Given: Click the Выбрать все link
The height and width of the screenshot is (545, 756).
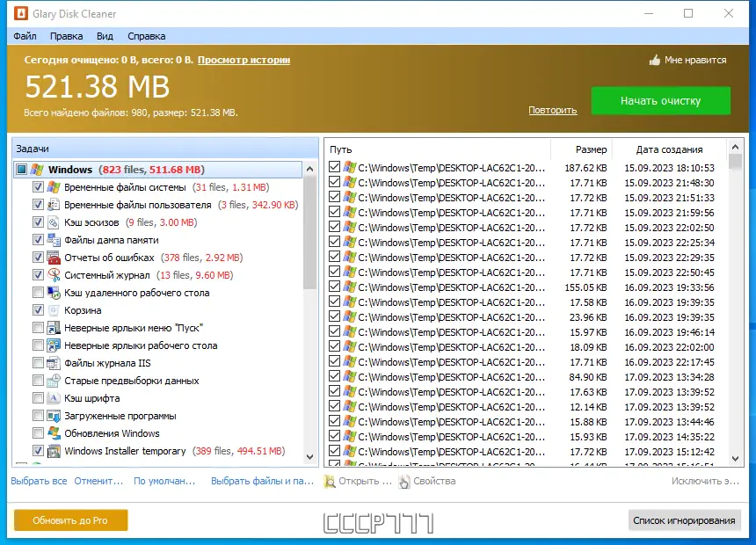Looking at the screenshot, I should click(x=39, y=481).
